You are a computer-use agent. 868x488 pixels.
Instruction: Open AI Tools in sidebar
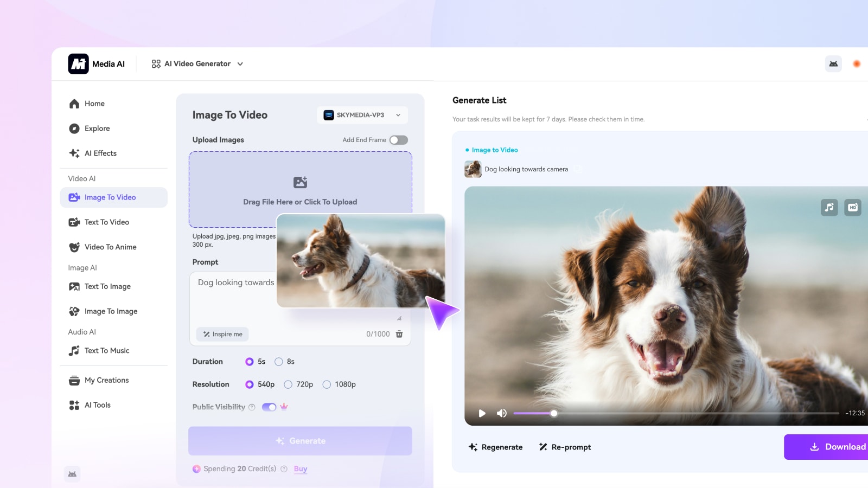(113, 406)
